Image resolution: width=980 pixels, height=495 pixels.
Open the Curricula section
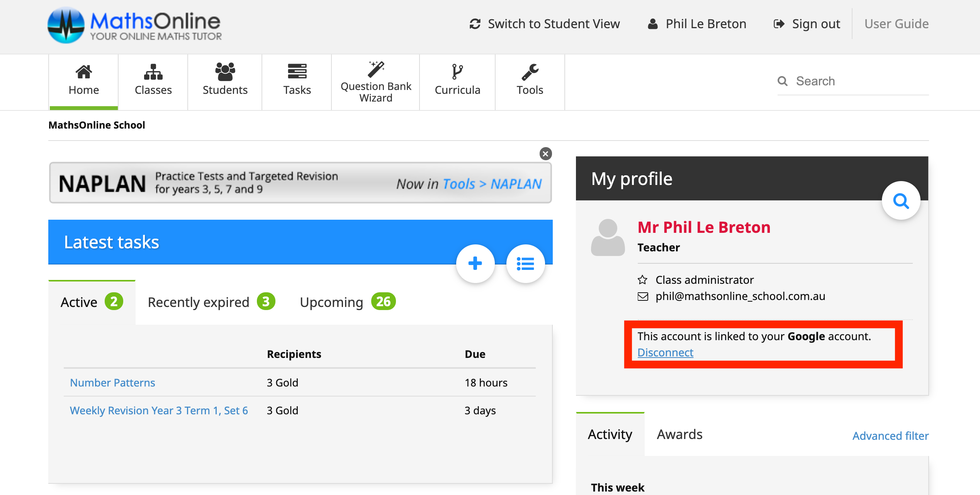(457, 81)
